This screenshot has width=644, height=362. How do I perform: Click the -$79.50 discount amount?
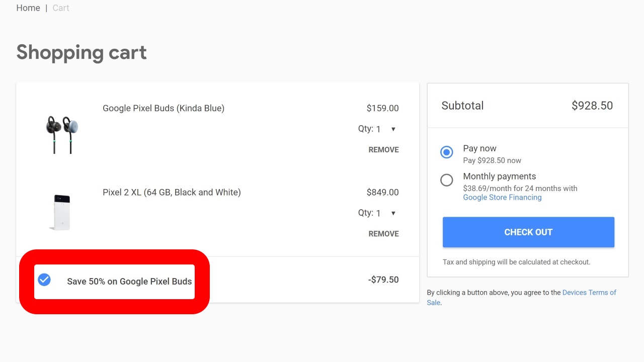pos(383,280)
